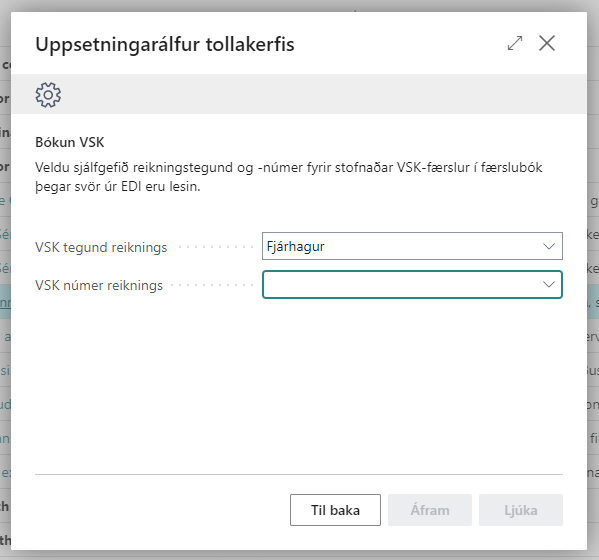Image resolution: width=599 pixels, height=560 pixels.
Task: Click the separator line above the wizard buttons
Action: coord(299,474)
